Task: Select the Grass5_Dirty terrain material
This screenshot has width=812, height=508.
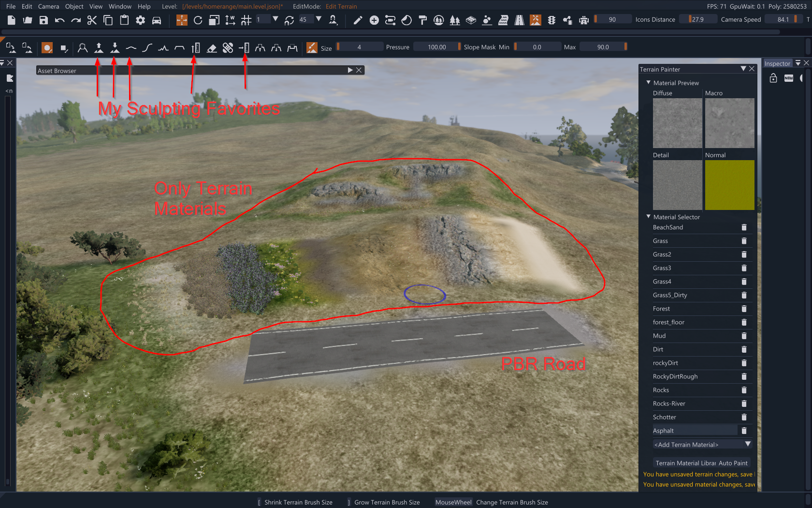Action: (695, 295)
